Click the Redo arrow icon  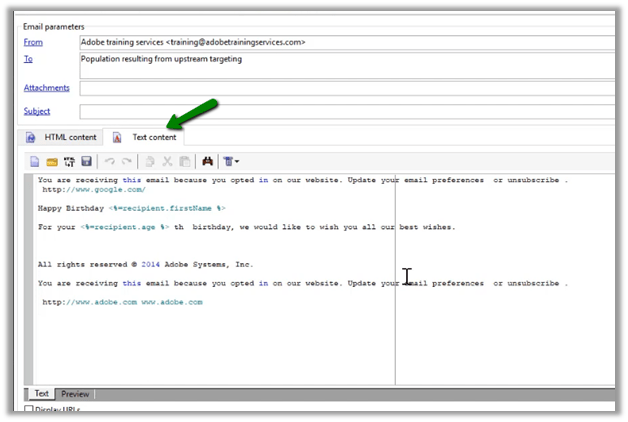(x=127, y=162)
